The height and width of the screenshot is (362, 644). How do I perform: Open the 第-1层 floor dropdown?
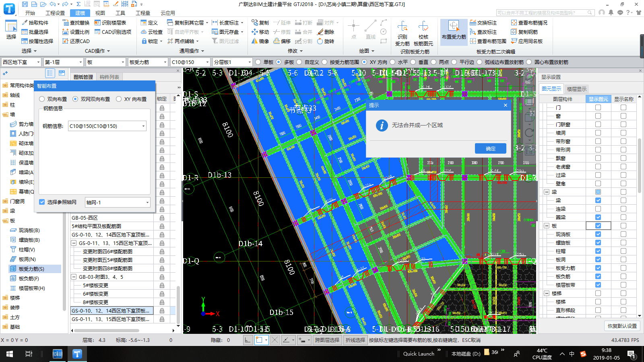pos(64,62)
